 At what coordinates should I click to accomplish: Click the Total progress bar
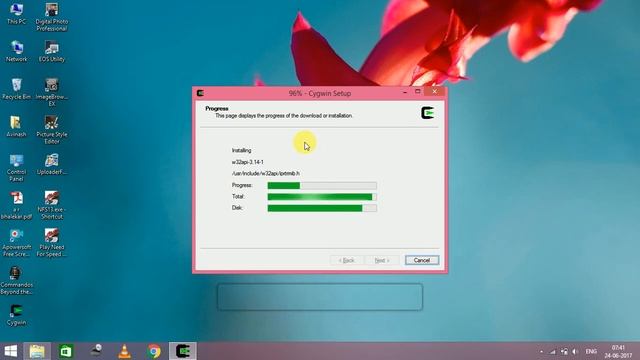pos(322,197)
